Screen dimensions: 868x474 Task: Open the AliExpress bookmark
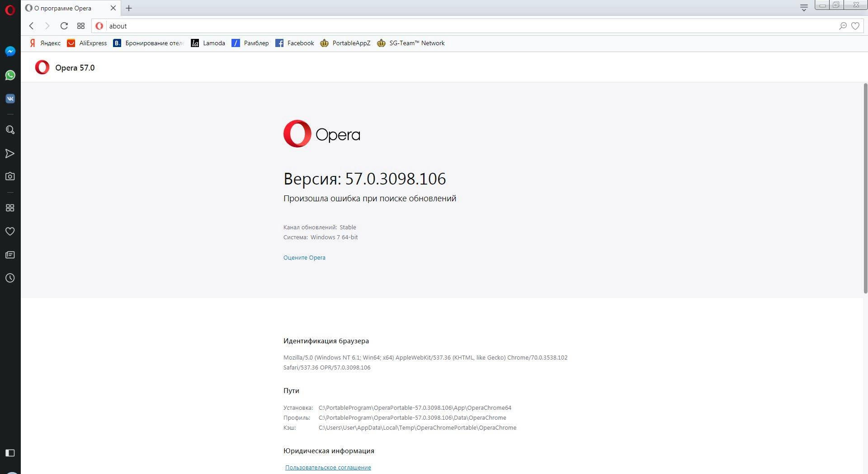[87, 43]
